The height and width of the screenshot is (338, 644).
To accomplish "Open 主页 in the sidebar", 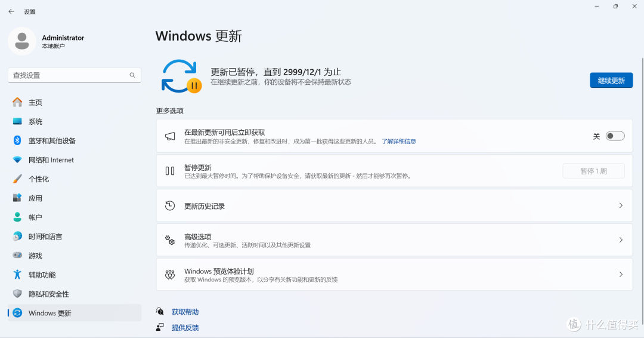I will [x=75, y=102].
